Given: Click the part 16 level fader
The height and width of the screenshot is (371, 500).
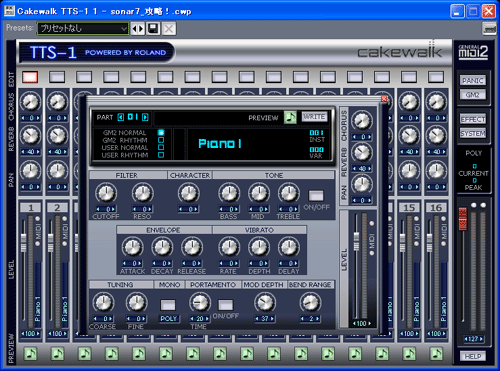Looking at the screenshot, I should click(x=429, y=242).
